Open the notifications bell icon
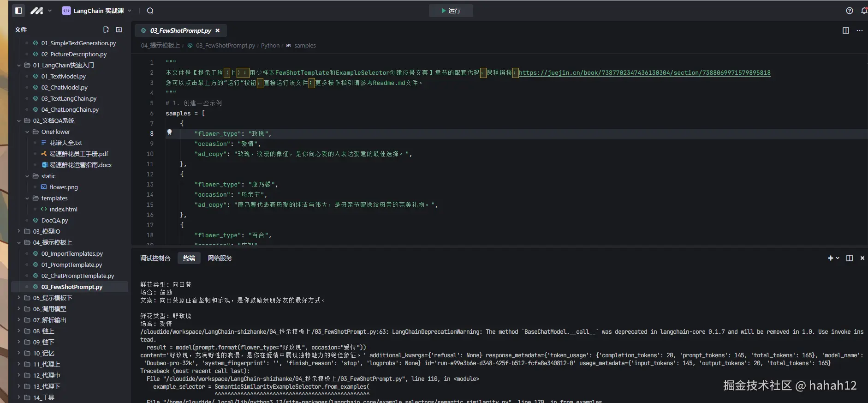868x403 pixels. point(864,11)
